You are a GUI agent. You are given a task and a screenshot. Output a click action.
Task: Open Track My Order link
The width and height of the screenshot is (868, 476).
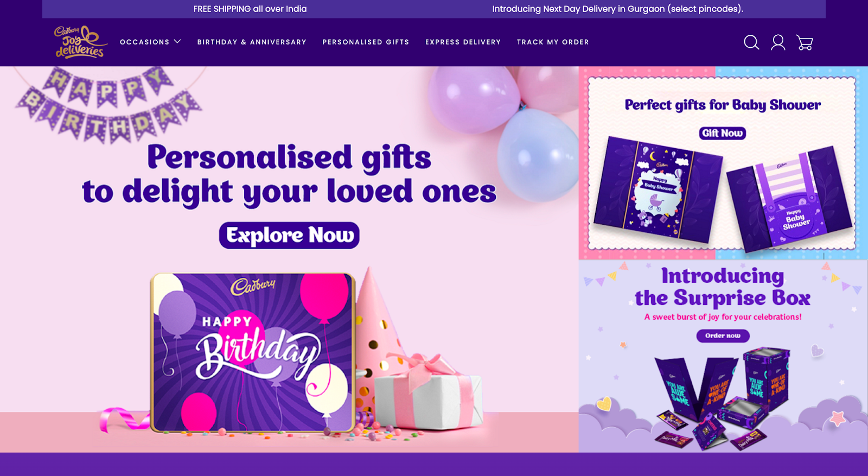tap(553, 42)
